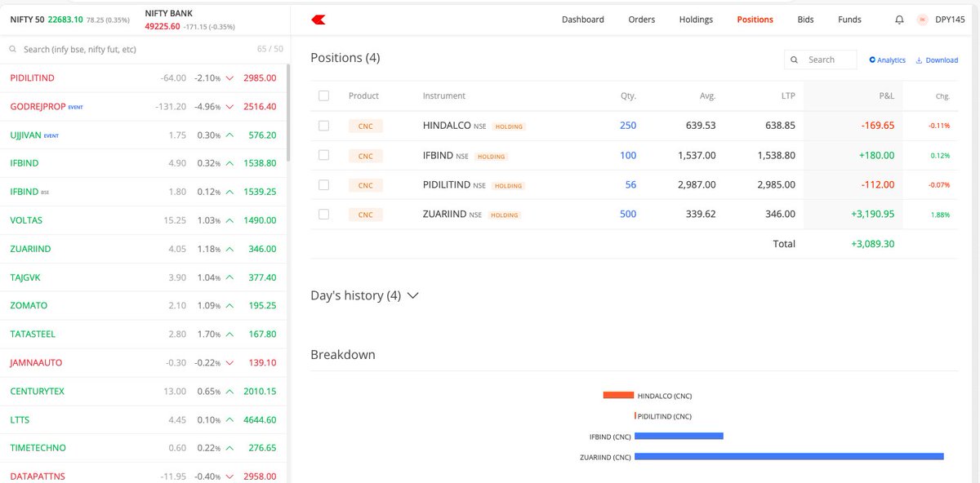Viewport: 980px width, 483px height.
Task: Click the Download link
Action: click(x=937, y=60)
